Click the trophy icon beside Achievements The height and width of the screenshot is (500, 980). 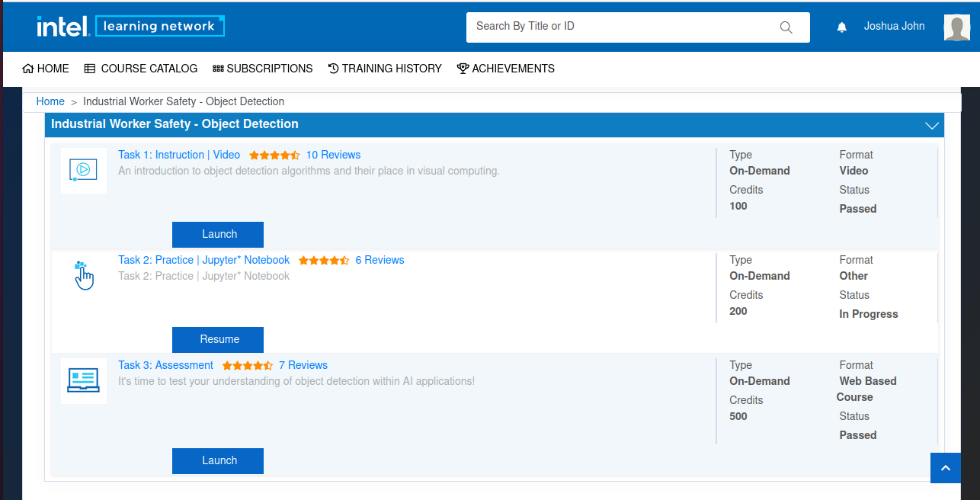point(463,69)
